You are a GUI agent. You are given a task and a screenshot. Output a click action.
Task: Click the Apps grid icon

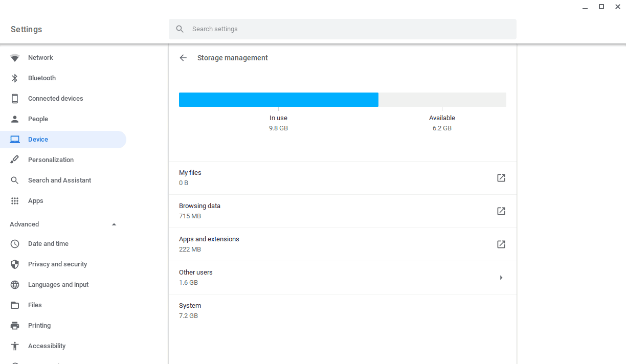(x=15, y=201)
